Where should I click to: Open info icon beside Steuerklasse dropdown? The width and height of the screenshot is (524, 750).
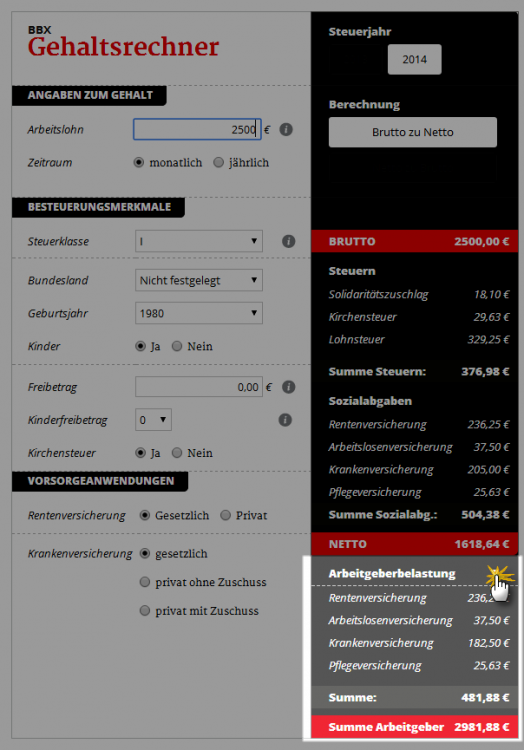tap(288, 241)
